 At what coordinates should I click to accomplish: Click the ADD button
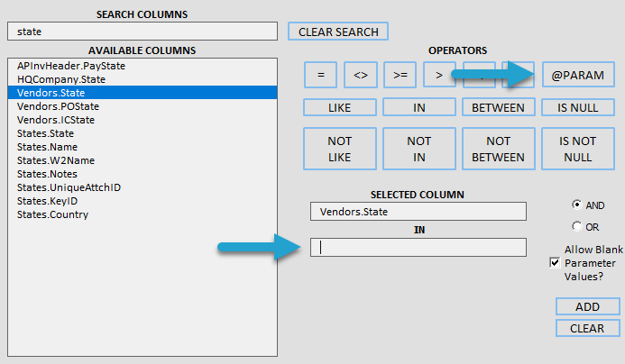pos(587,306)
